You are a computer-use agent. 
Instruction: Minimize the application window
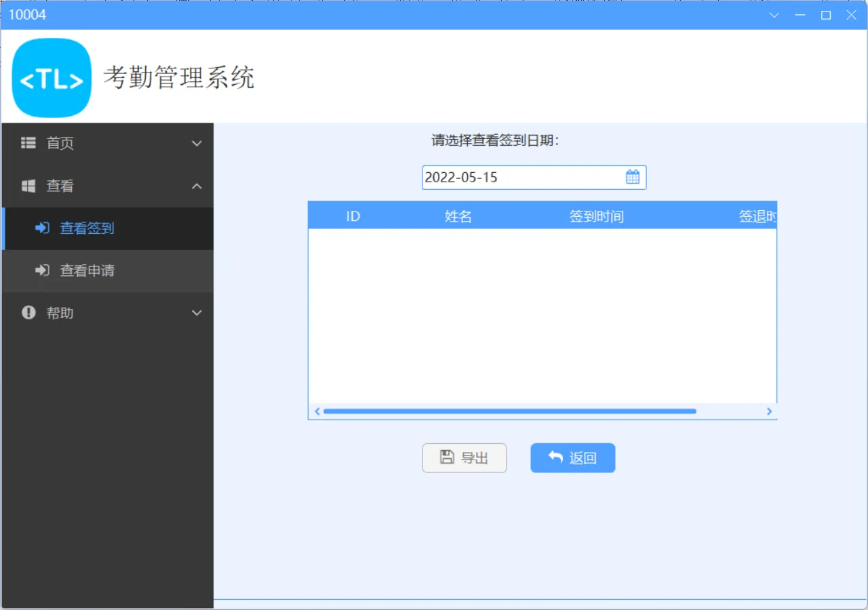pos(800,15)
